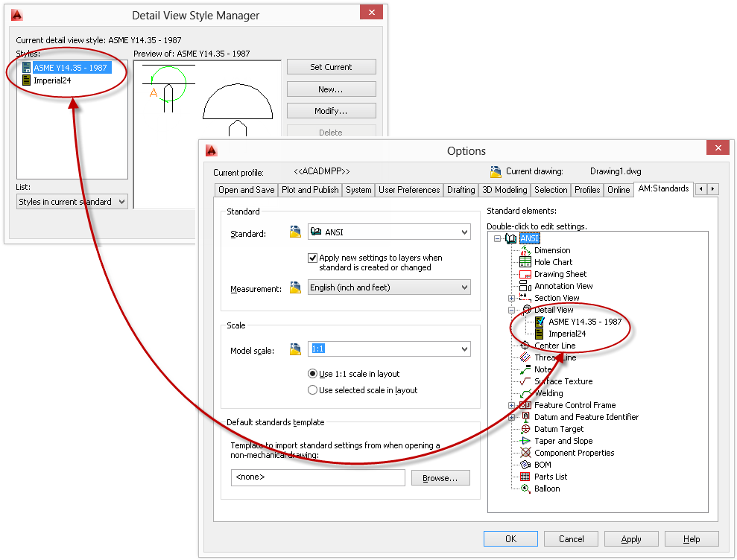Select the Hole Chart icon
The image size is (737, 560).
pyautogui.click(x=525, y=262)
